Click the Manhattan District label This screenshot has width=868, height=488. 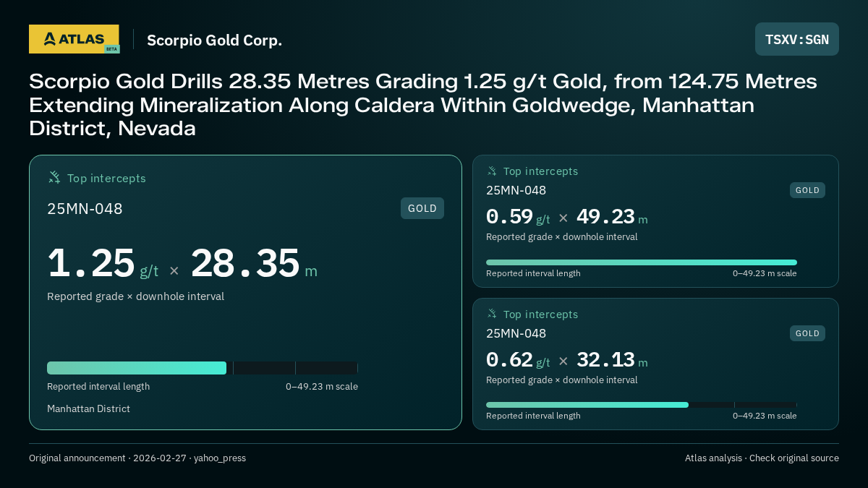tap(88, 408)
